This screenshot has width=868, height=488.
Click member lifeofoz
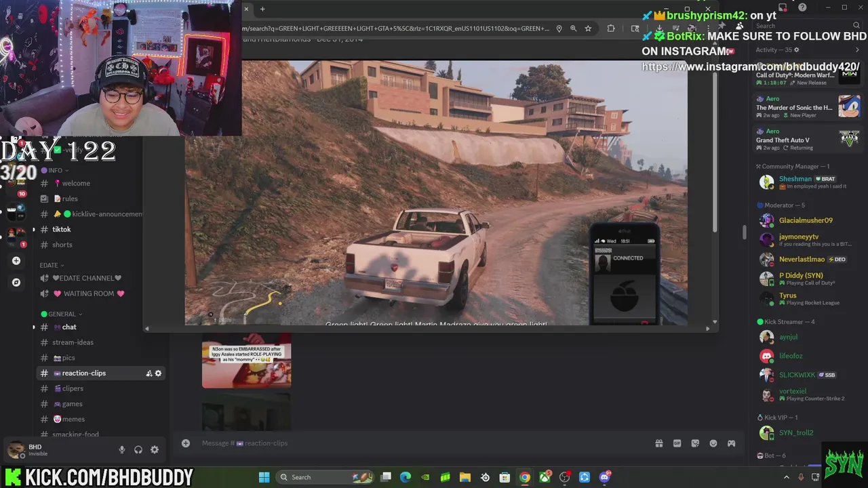point(807,356)
